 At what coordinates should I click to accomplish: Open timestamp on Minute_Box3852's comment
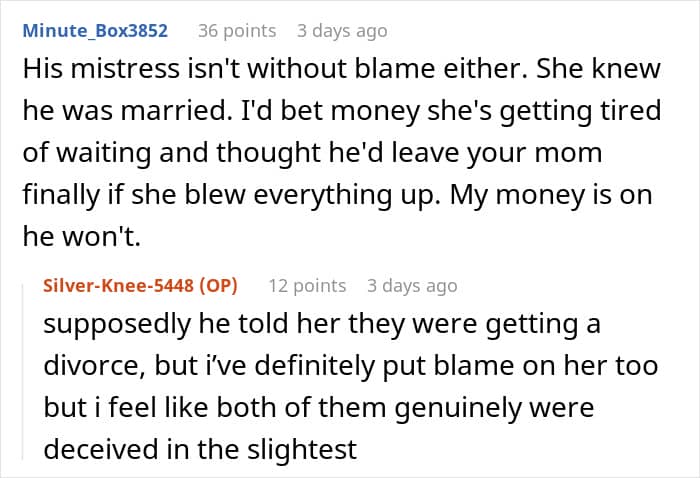point(340,31)
